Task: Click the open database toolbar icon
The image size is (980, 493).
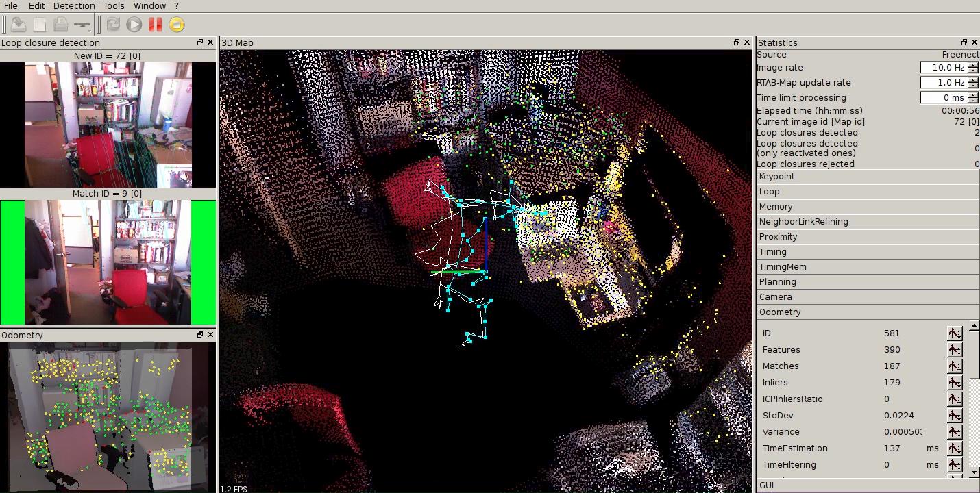Action: click(19, 25)
